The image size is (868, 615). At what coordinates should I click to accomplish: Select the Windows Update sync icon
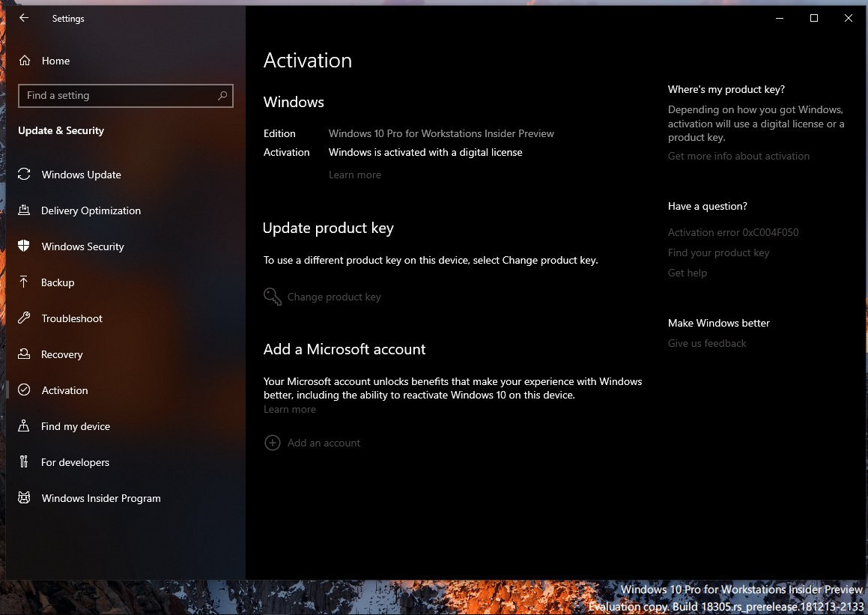pos(24,175)
